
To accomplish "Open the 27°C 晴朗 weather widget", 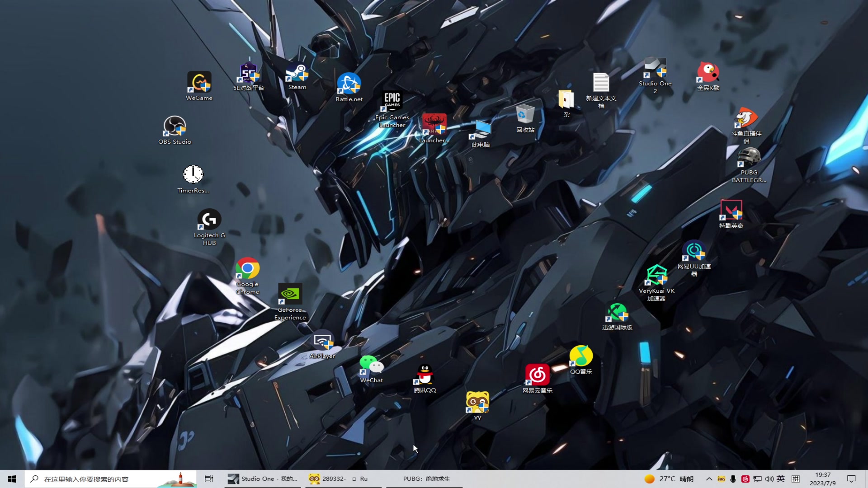I will (669, 479).
